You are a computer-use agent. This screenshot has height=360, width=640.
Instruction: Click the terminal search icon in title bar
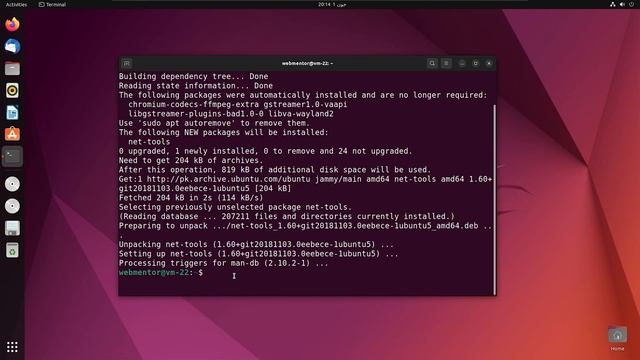[432, 63]
